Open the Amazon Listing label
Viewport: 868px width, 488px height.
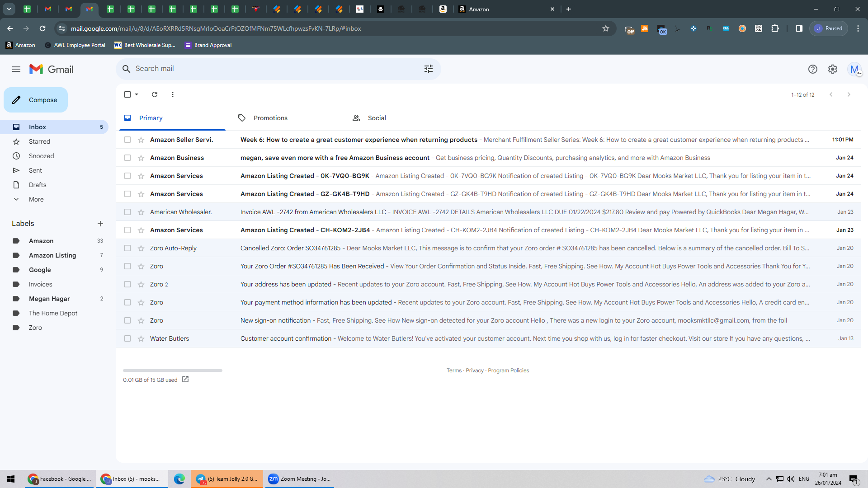coord(54,255)
